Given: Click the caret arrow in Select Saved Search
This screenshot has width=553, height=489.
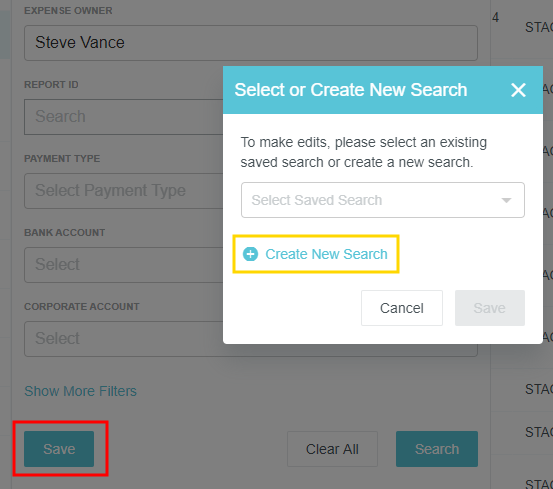Looking at the screenshot, I should coord(506,200).
